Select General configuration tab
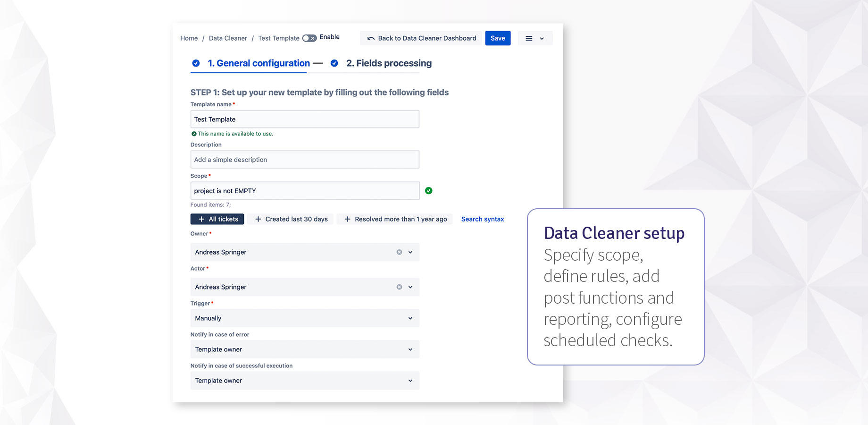The width and height of the screenshot is (868, 425). click(x=259, y=63)
